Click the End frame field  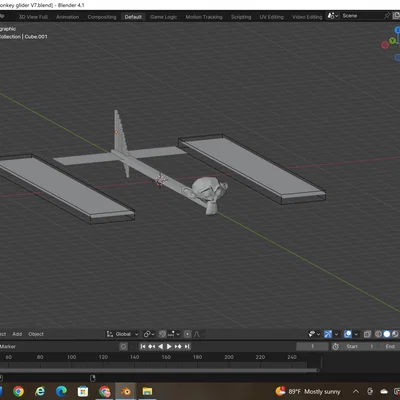390,347
